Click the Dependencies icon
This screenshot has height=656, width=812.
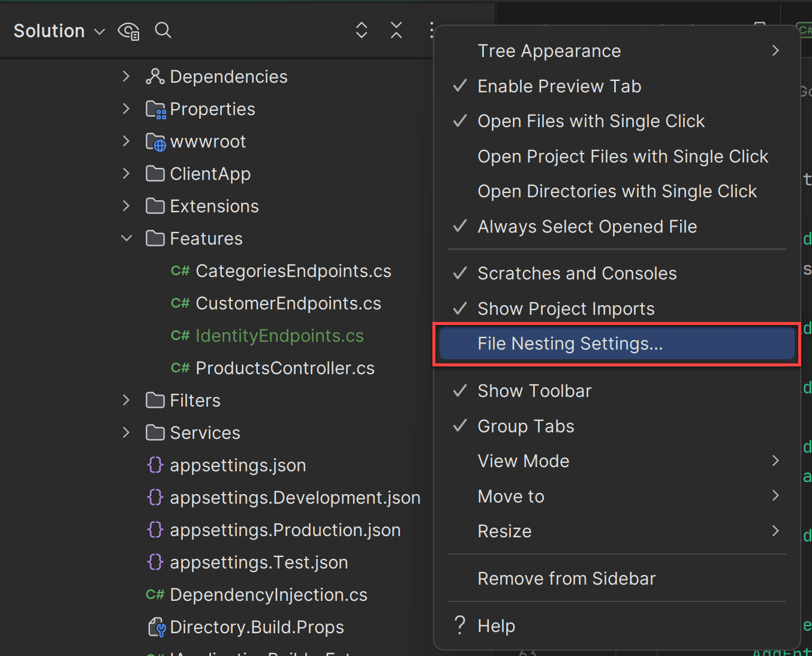tap(155, 76)
